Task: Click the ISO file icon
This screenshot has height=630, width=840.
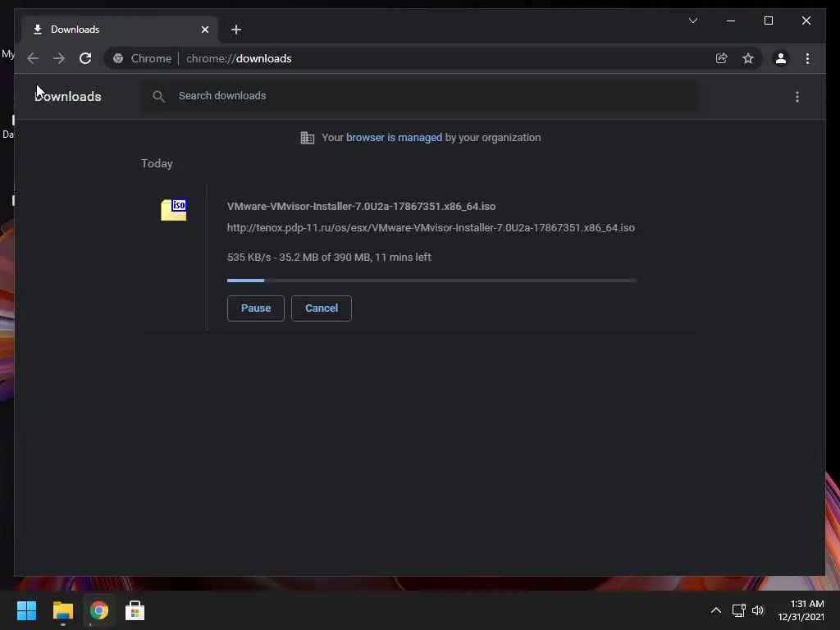Action: [x=174, y=209]
